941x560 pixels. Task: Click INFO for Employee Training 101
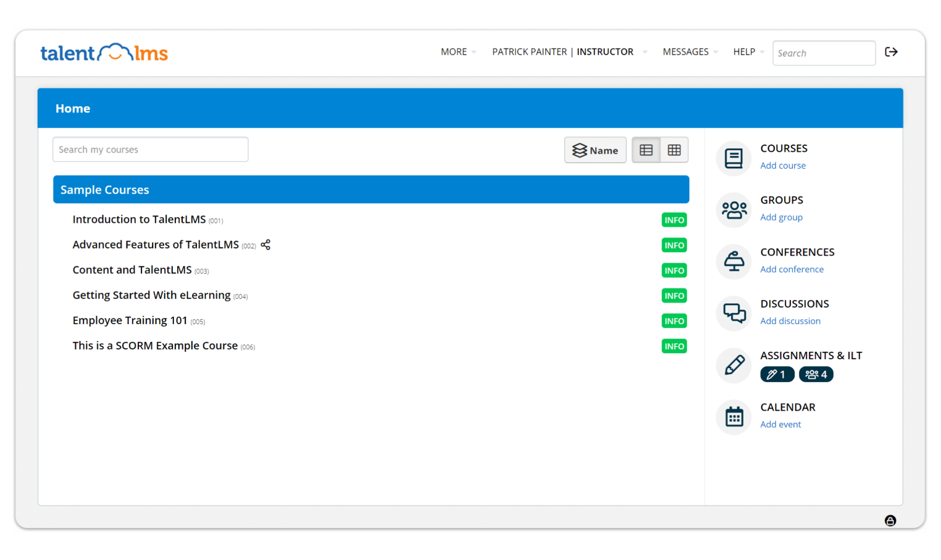(674, 321)
